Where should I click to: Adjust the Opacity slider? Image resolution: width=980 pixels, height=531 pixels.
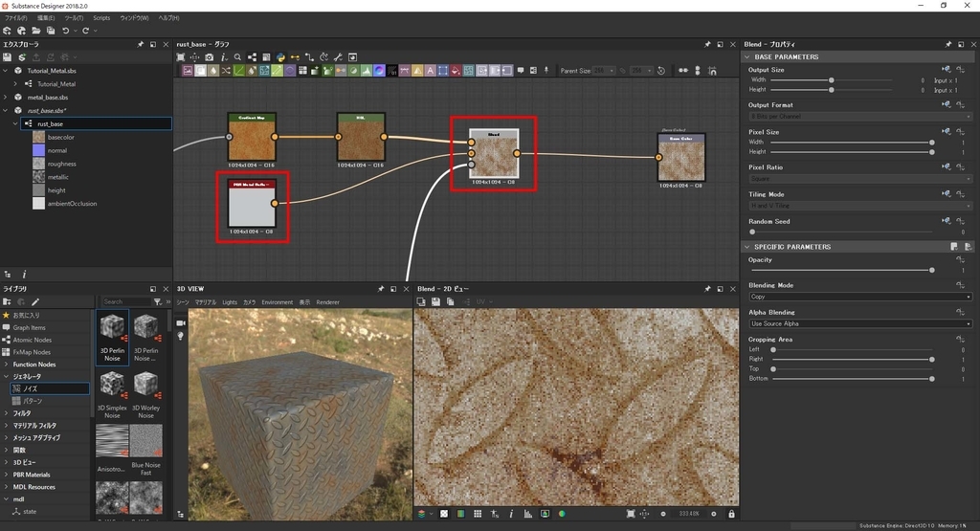[x=931, y=270]
